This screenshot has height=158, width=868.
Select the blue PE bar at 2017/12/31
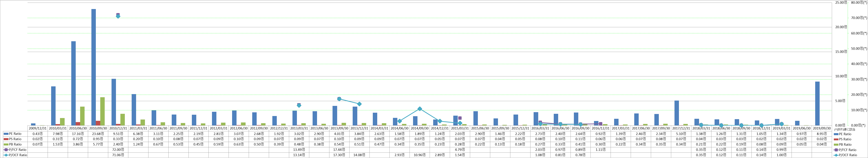(677, 113)
